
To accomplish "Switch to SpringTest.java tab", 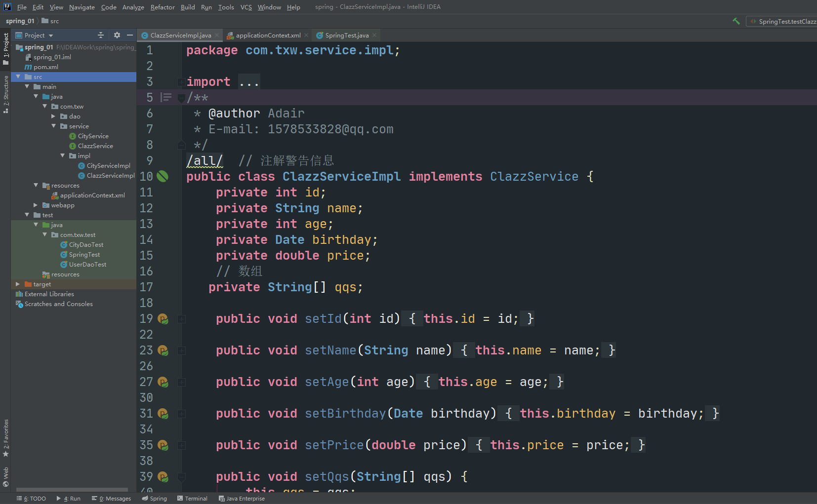I will pyautogui.click(x=346, y=35).
